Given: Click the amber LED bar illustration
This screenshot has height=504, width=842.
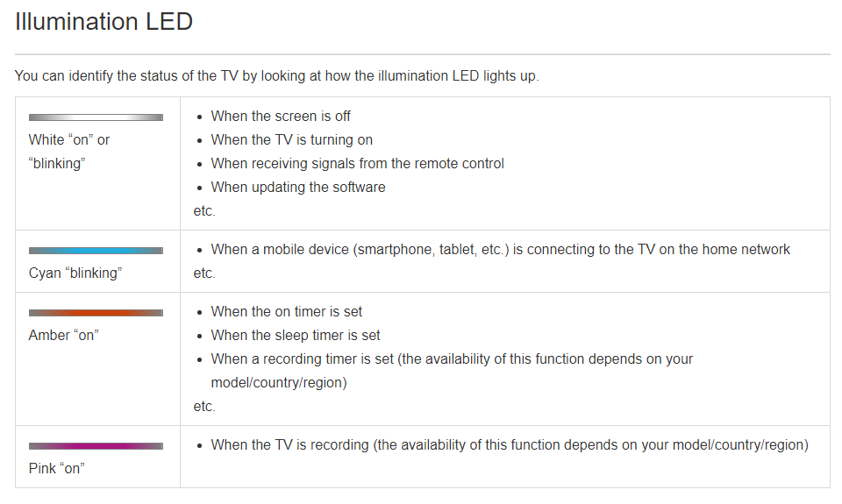Looking at the screenshot, I should pyautogui.click(x=96, y=312).
